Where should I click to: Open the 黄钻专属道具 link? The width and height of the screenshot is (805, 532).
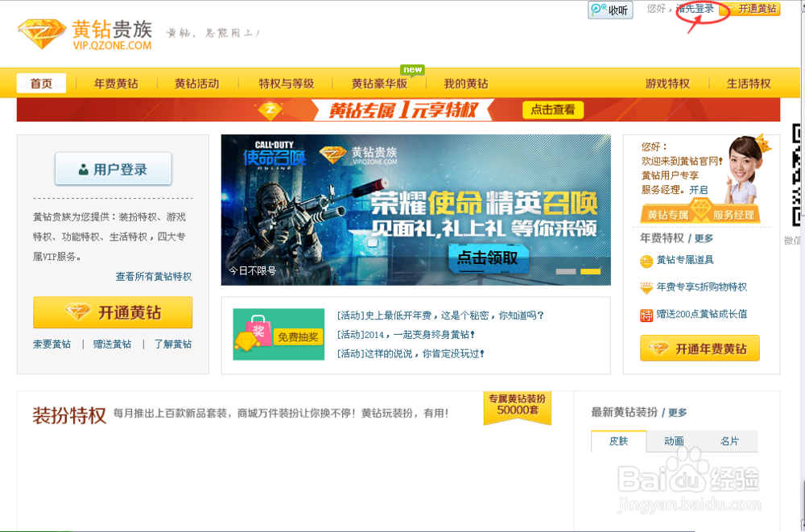click(685, 260)
